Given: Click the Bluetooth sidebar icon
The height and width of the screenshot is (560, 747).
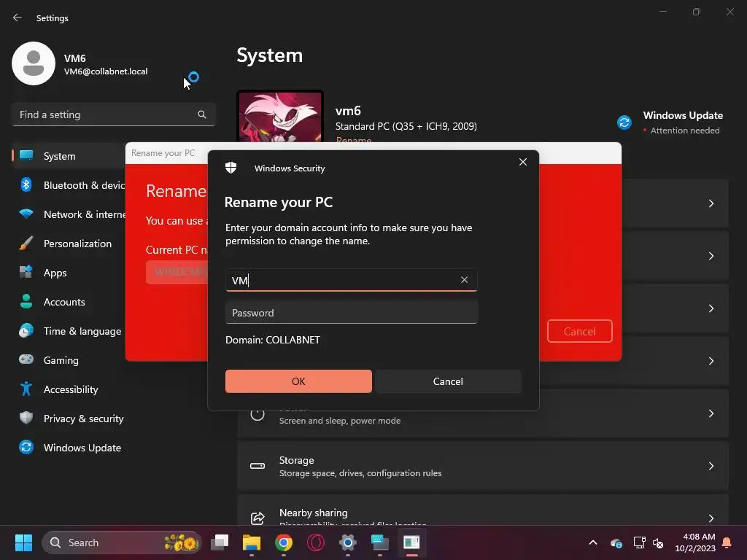Looking at the screenshot, I should [x=26, y=184].
